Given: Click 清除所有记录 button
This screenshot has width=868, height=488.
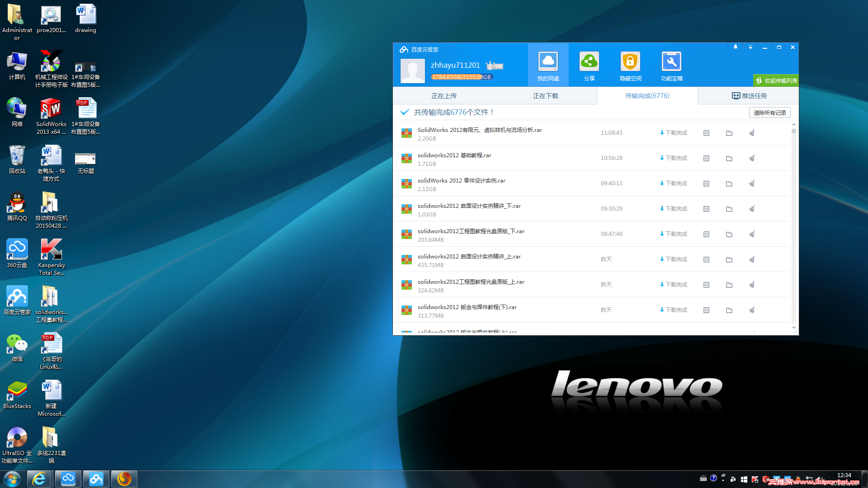Looking at the screenshot, I should coord(769,113).
